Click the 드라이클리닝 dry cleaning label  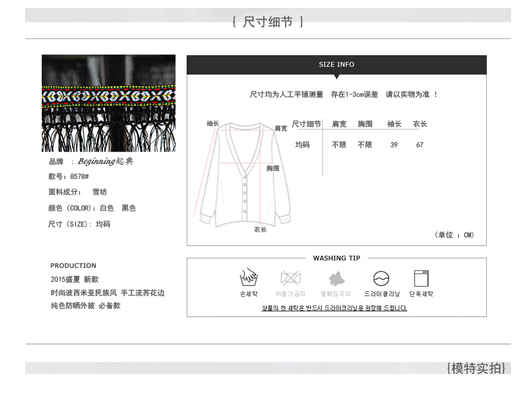(382, 294)
